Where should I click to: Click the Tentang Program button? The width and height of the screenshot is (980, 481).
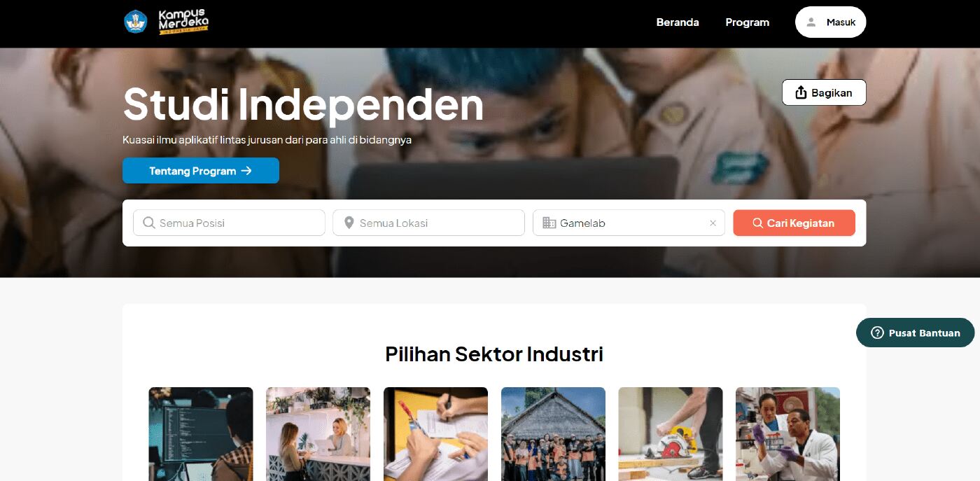(x=201, y=171)
